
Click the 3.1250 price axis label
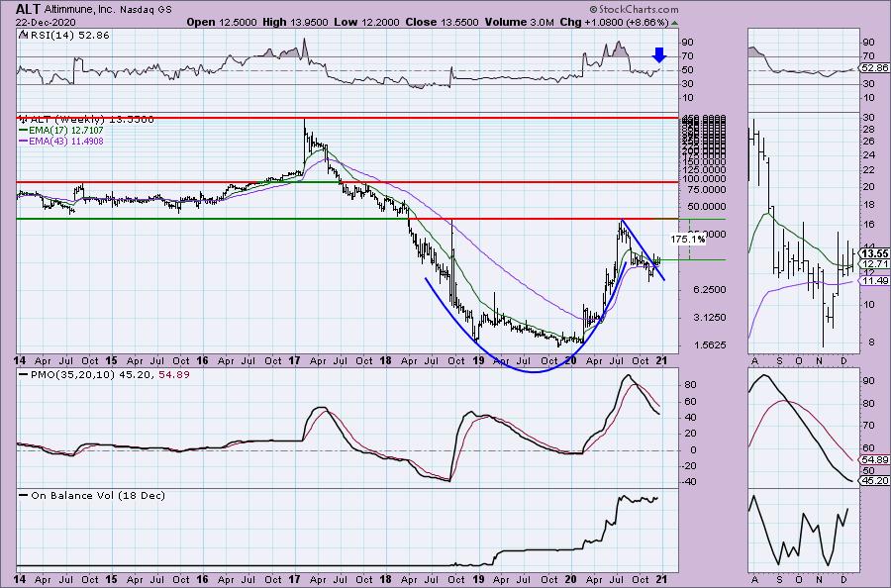coord(710,317)
